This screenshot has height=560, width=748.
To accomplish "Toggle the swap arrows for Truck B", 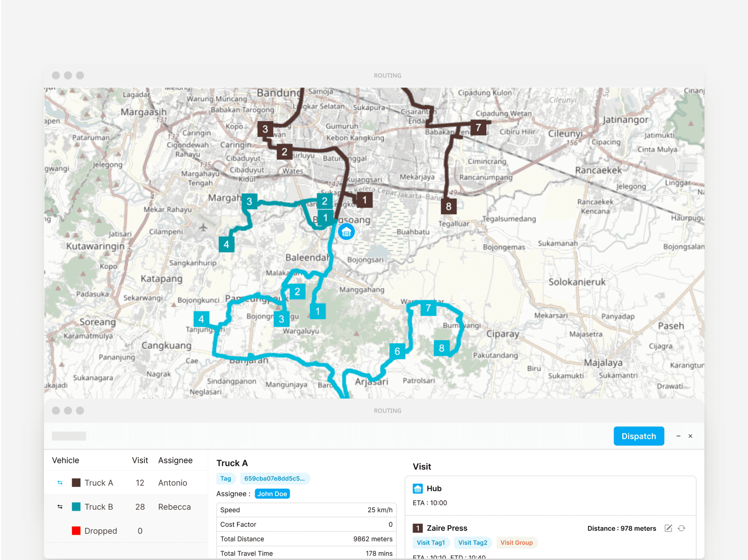I will pyautogui.click(x=60, y=507).
